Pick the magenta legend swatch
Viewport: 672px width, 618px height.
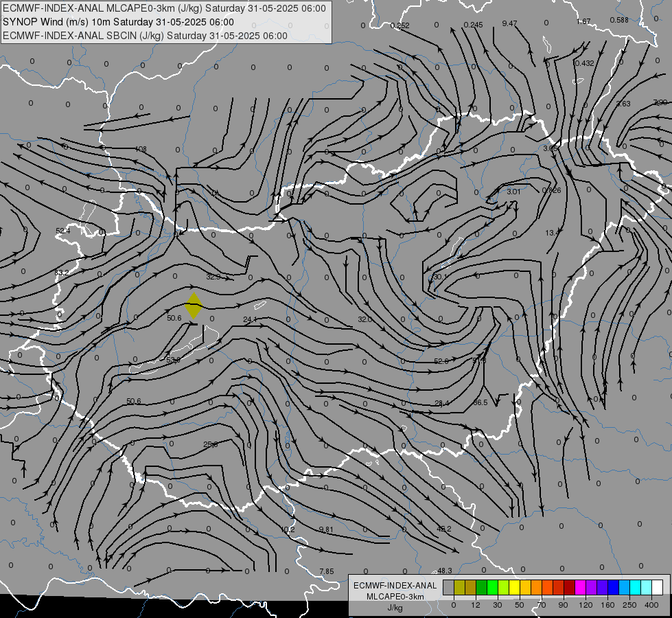pos(580,587)
